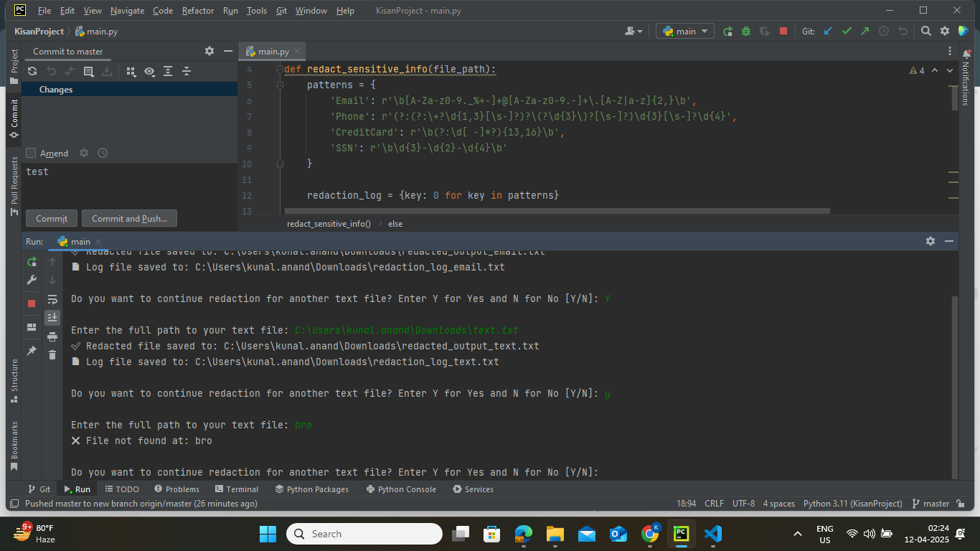
Task: Open the Changelists dropdown in the Commit toolbar
Action: (88, 71)
